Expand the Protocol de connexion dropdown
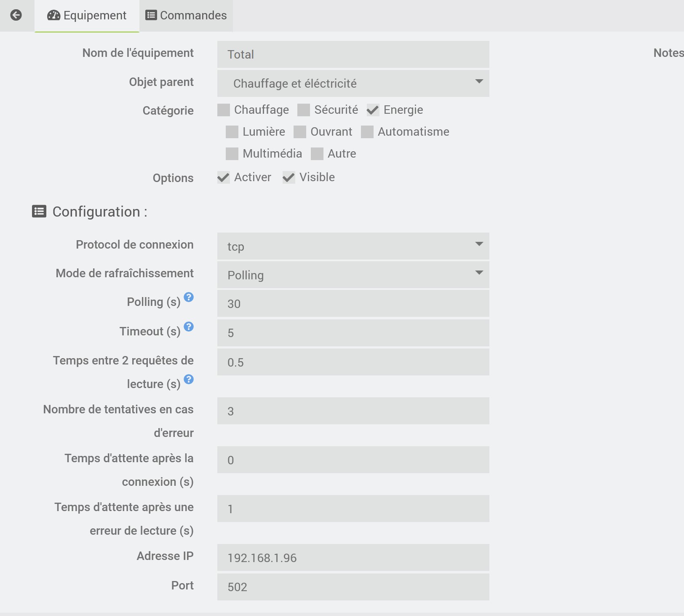 (x=353, y=246)
